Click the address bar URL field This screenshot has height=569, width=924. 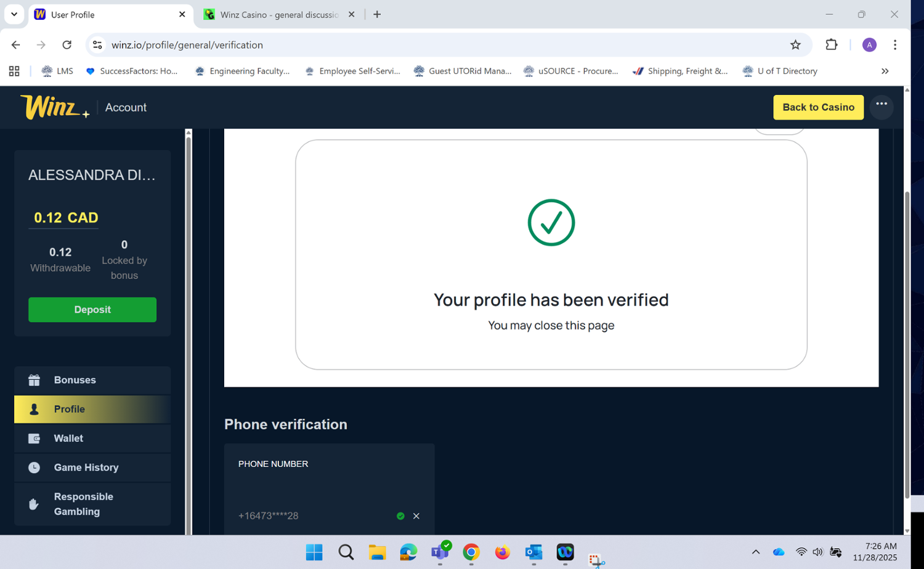431,45
